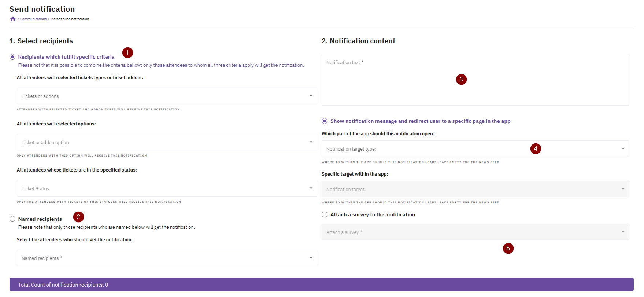
Task: Open the 'Notification target type:' dropdown
Action: (x=475, y=149)
